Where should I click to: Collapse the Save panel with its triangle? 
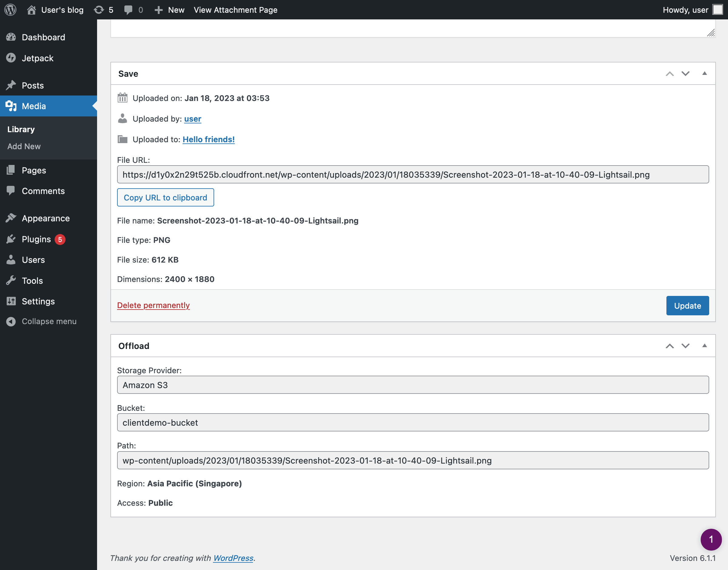click(x=704, y=73)
